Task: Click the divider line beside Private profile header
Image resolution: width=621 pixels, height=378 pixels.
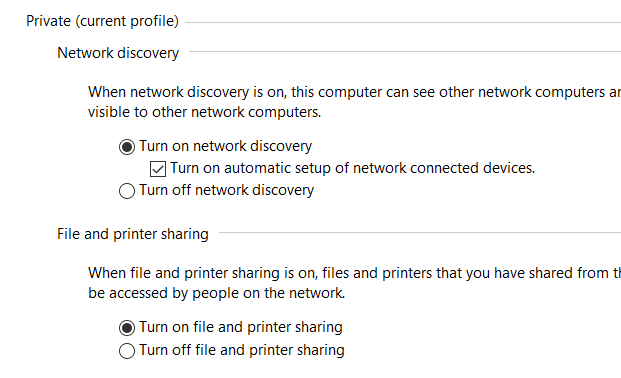Action: click(x=403, y=23)
